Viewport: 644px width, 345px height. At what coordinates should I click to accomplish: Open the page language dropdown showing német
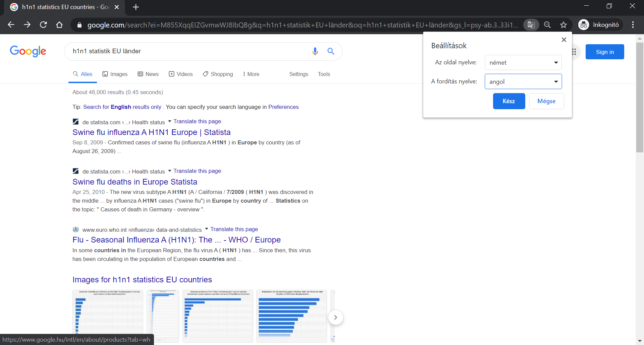tap(523, 63)
